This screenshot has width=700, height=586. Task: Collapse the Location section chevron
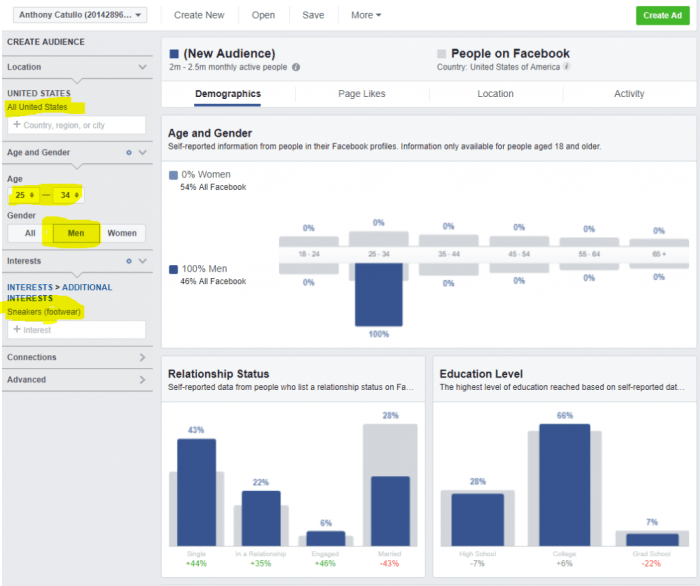click(x=142, y=67)
